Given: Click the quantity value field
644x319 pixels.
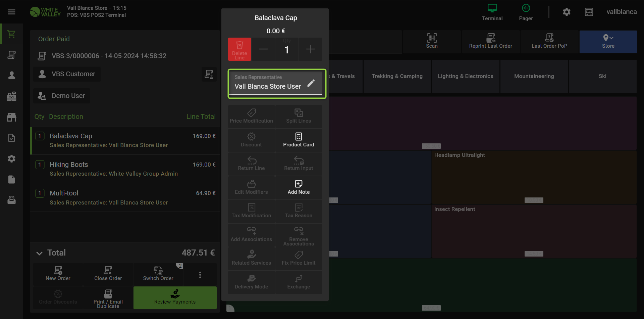Looking at the screenshot, I should (x=287, y=49).
